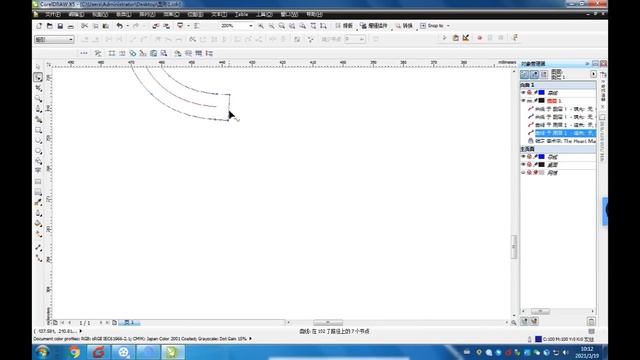Click the 排版 toolbar button
This screenshot has width=640, height=360.
(x=344, y=26)
